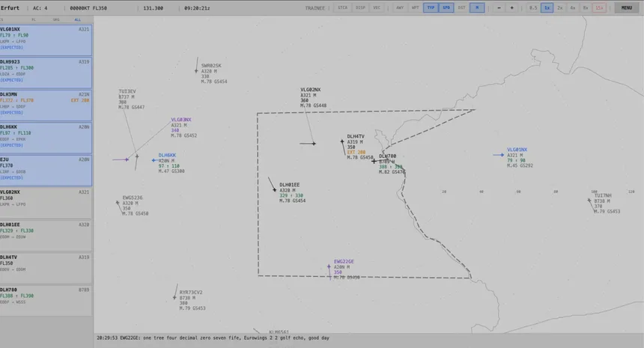This screenshot has width=644, height=348.
Task: Click the zoom out minus button
Action: tap(497, 7)
